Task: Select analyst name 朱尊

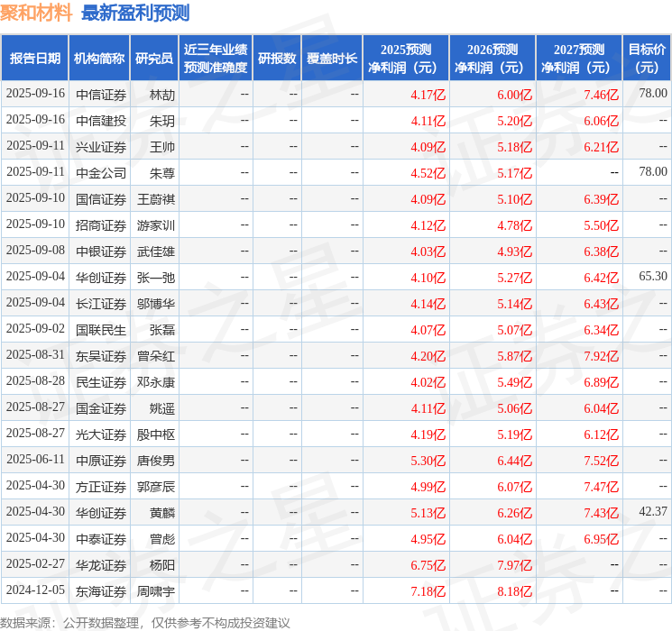Action: [162, 173]
